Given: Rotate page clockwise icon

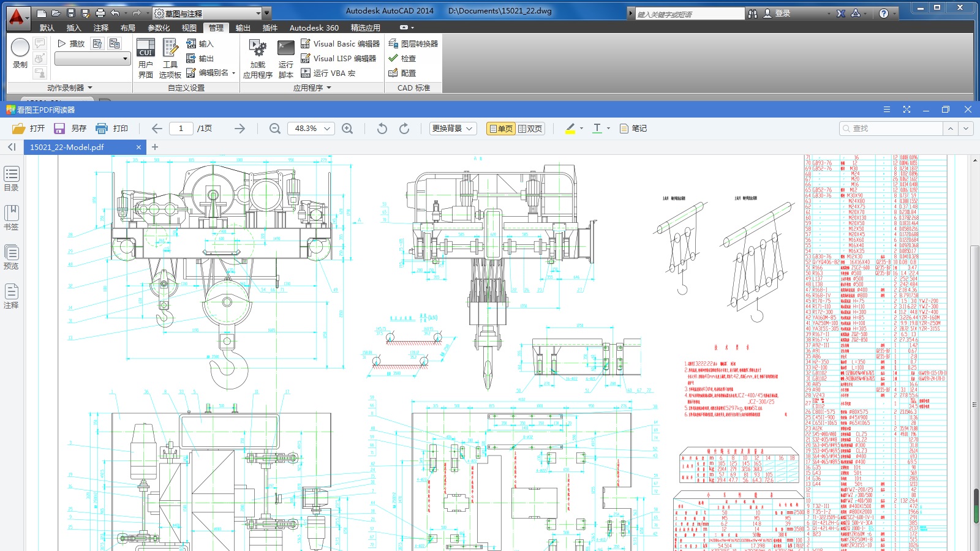Looking at the screenshot, I should (x=404, y=129).
